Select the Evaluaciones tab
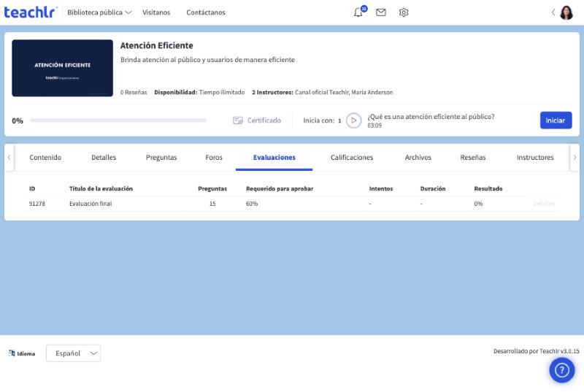584x392 pixels. (x=274, y=158)
